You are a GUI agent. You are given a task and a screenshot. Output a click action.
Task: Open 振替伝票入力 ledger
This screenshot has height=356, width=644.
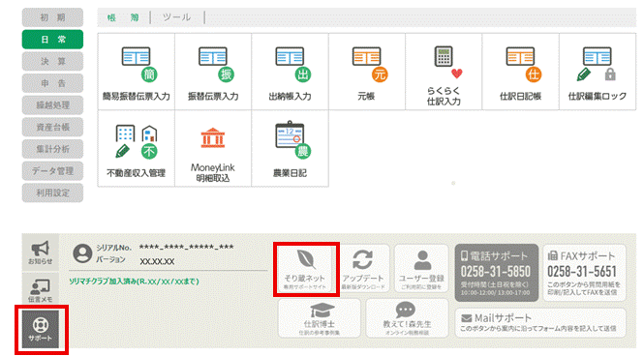point(213,72)
